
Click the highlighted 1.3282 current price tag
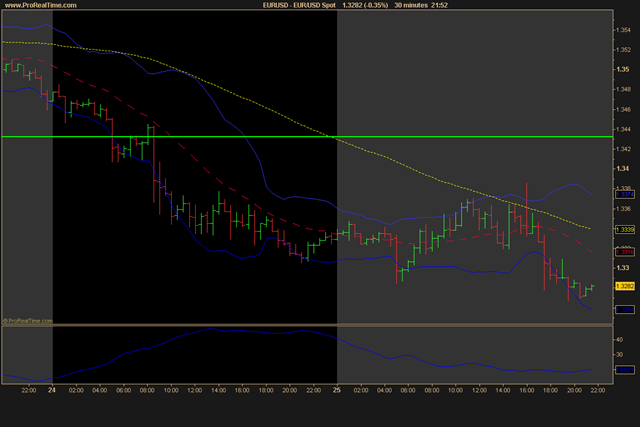625,286
